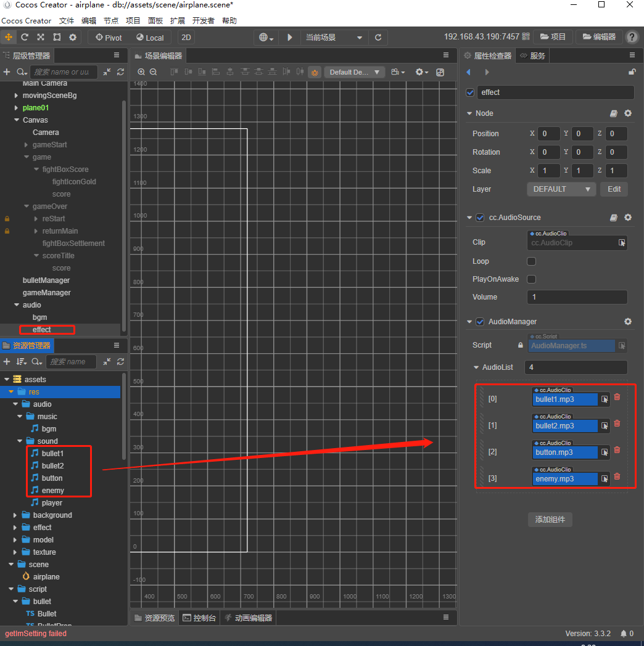Image resolution: width=644 pixels, height=646 pixels.
Task: Open cc.AudioSource help book icon
Action: 614,218
